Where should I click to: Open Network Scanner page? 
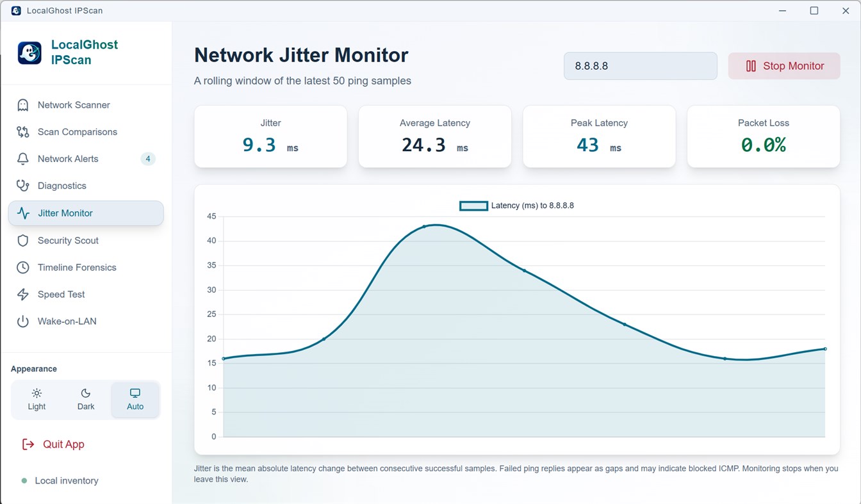click(x=86, y=105)
